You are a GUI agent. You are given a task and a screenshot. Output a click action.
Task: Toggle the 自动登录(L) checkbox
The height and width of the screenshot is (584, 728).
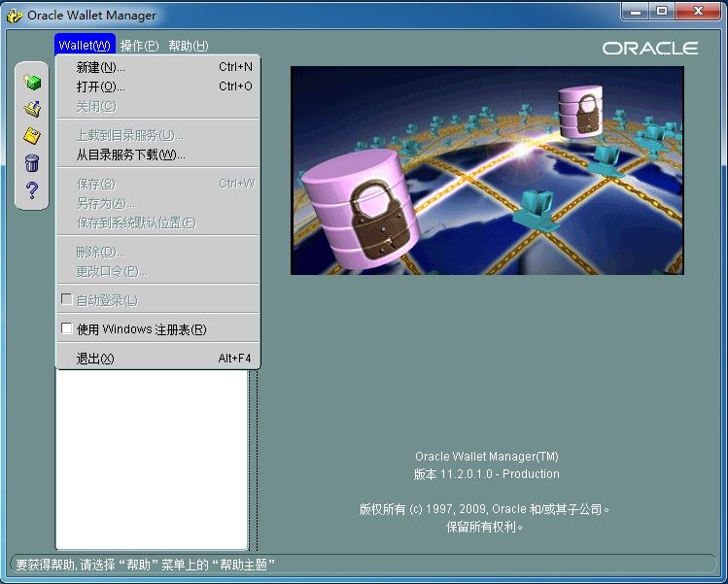point(67,299)
